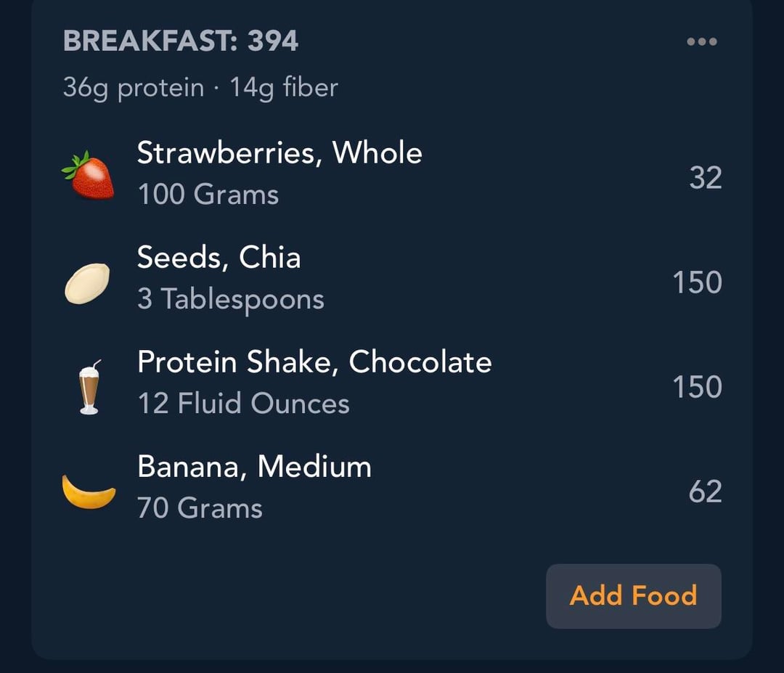This screenshot has height=673, width=784.
Task: Tap the 70 Grams serving size
Action: [200, 507]
